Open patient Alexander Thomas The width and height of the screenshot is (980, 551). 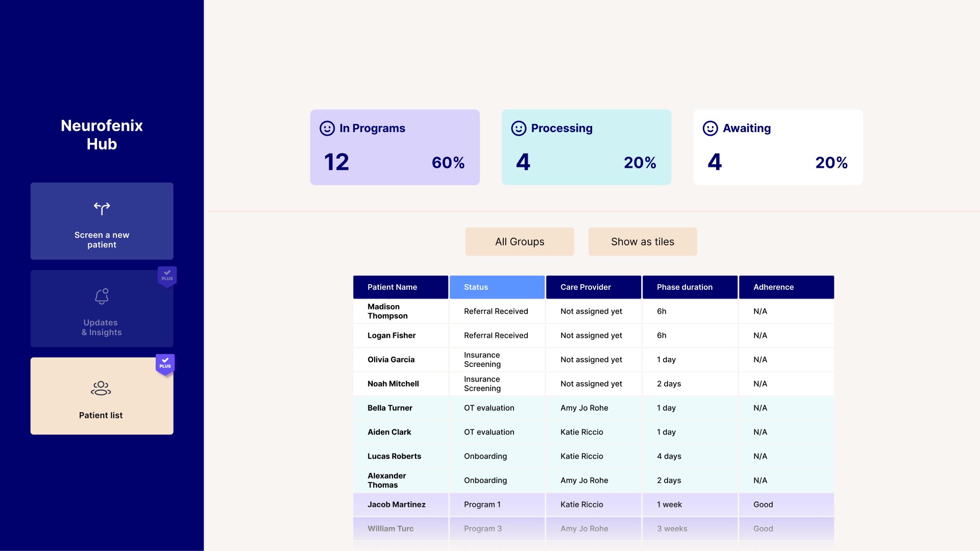click(x=386, y=480)
